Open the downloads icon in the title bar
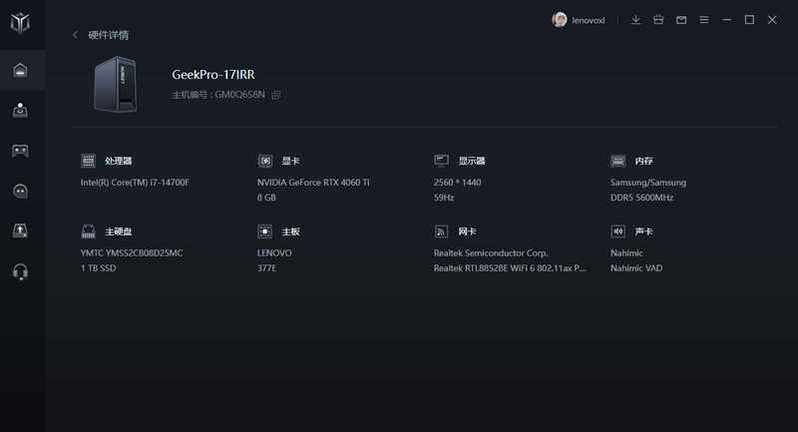The height and width of the screenshot is (432, 798). point(636,20)
